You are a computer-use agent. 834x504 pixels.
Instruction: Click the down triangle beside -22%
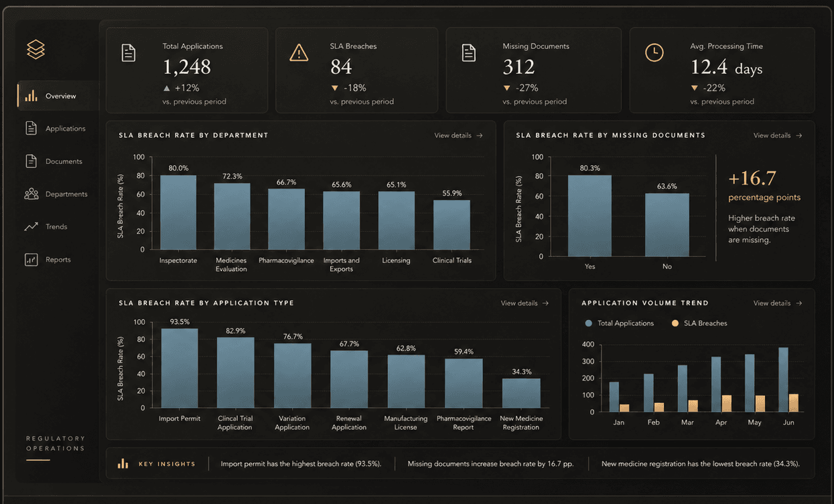(695, 88)
